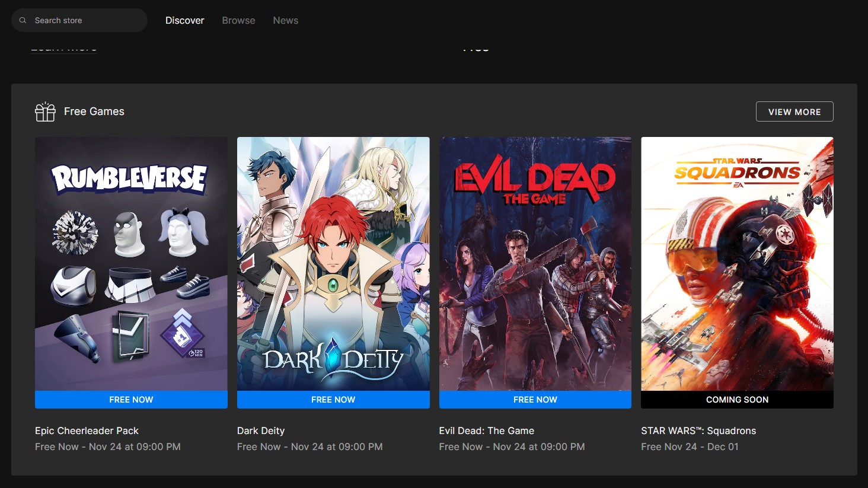Switch to the Browse tab
The image size is (868, 488).
click(x=238, y=20)
